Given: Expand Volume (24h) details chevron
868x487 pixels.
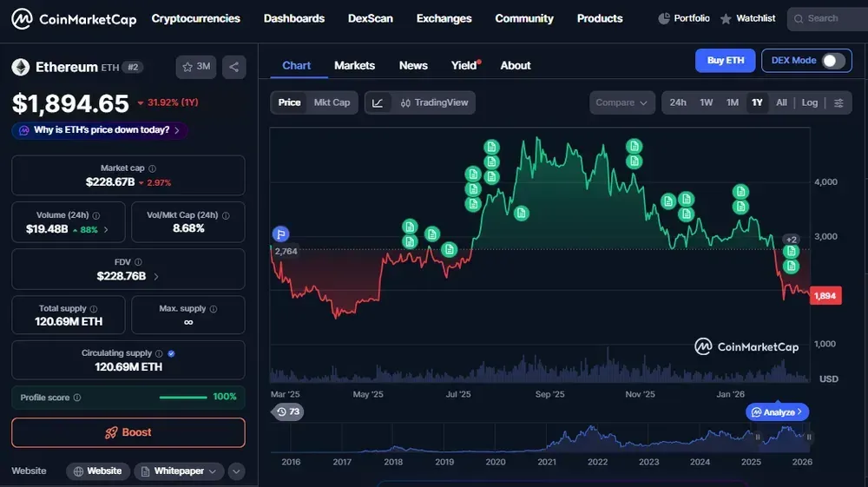Looking at the screenshot, I should pos(106,230).
